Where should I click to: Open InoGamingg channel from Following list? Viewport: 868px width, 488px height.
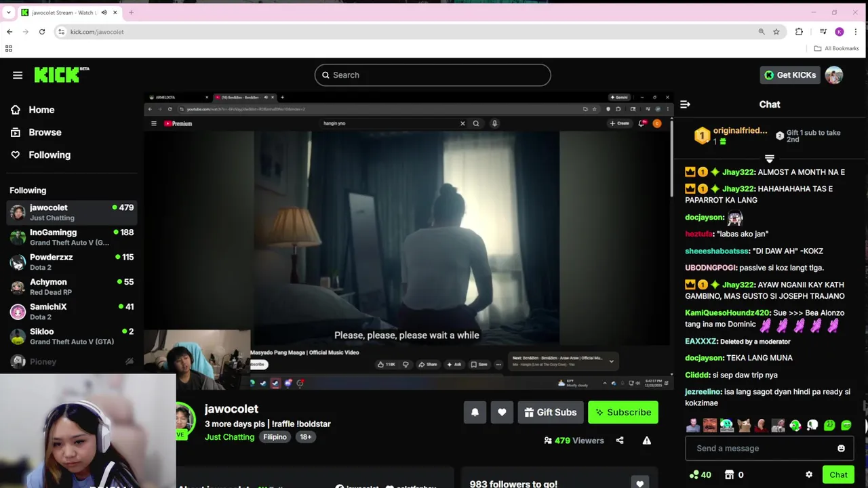[x=72, y=237]
